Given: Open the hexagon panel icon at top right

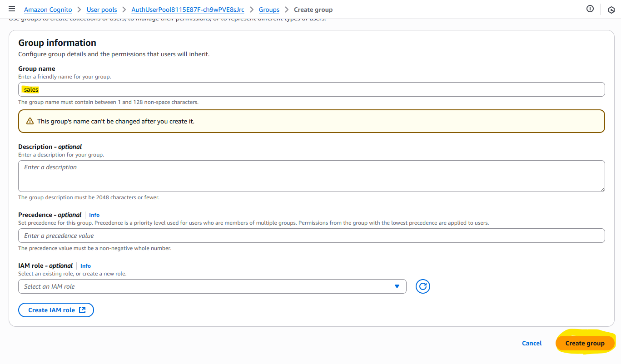Looking at the screenshot, I should (x=611, y=10).
